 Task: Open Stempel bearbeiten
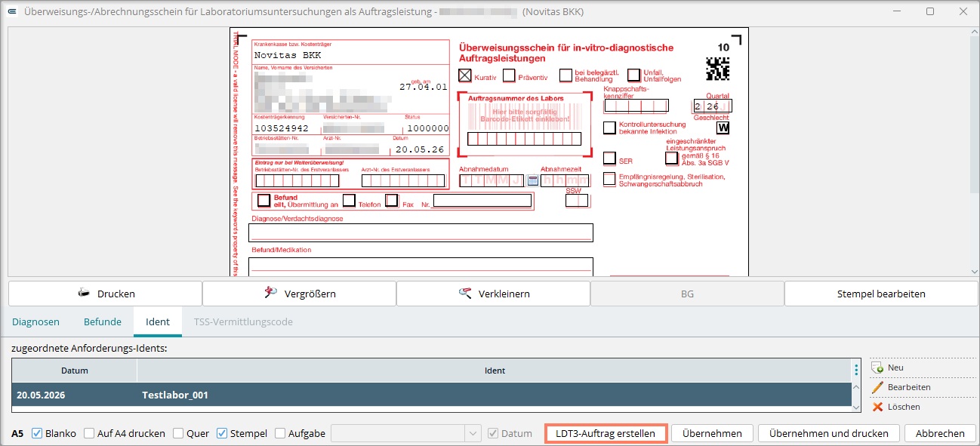pyautogui.click(x=881, y=294)
